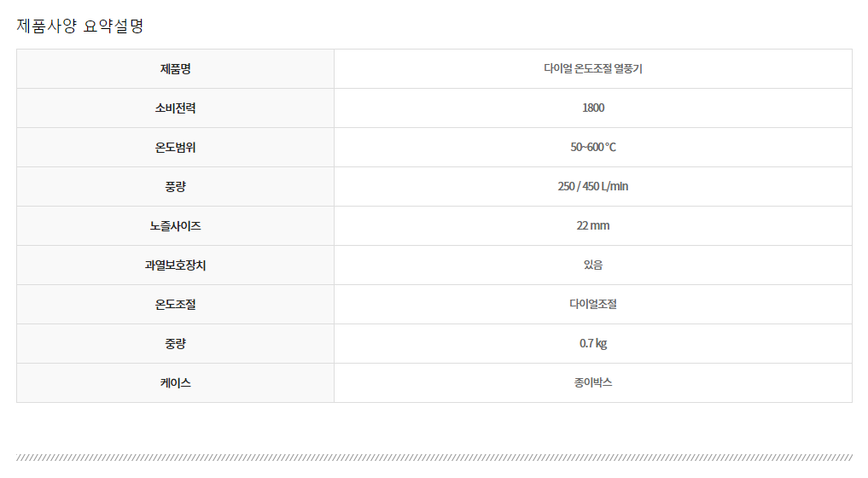
Task: Click the 온도범위 row label
Action: 175,148
